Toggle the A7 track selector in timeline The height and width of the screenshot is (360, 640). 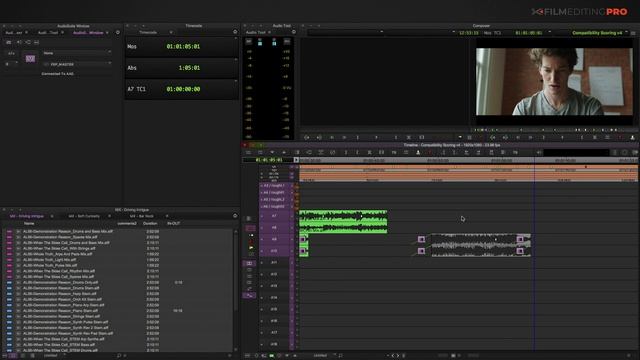click(274, 216)
